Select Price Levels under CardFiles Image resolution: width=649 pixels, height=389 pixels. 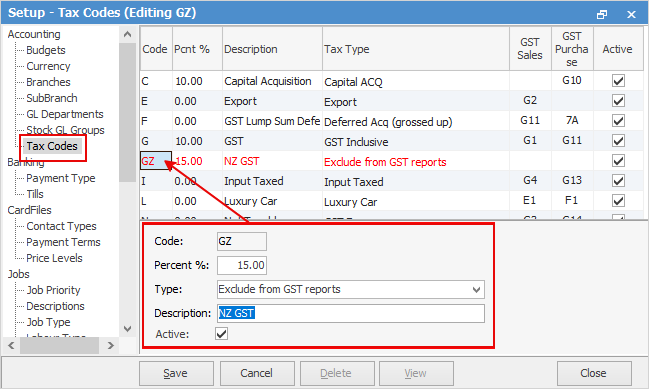(x=54, y=258)
